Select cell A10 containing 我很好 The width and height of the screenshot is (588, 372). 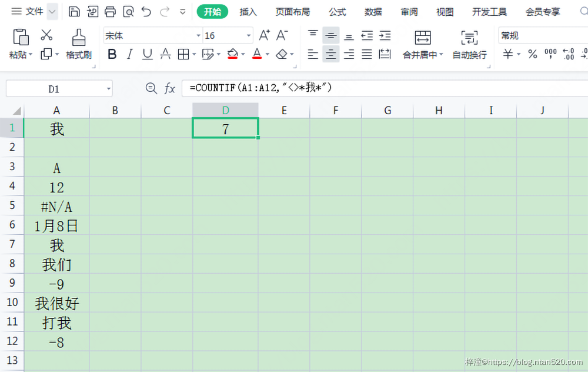tap(56, 303)
